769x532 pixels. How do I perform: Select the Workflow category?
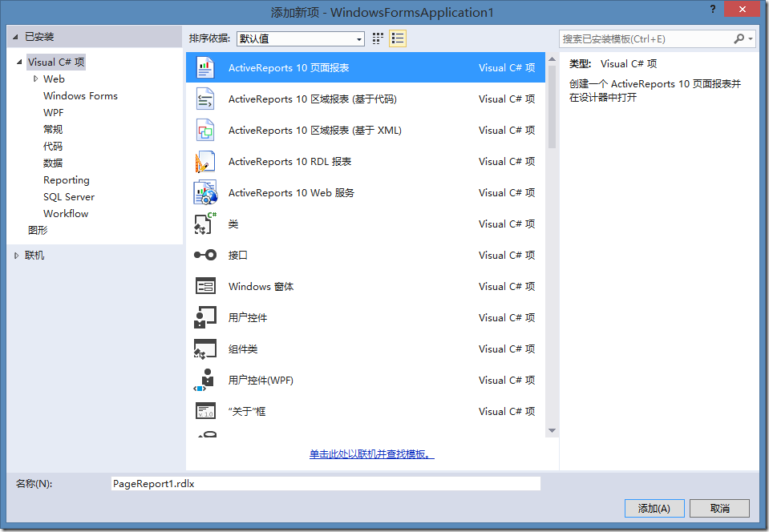[x=66, y=214]
